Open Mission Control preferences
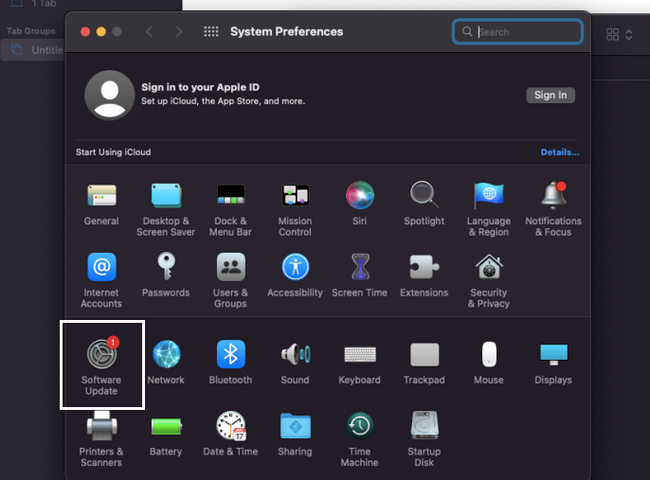The height and width of the screenshot is (480, 650). (295, 209)
